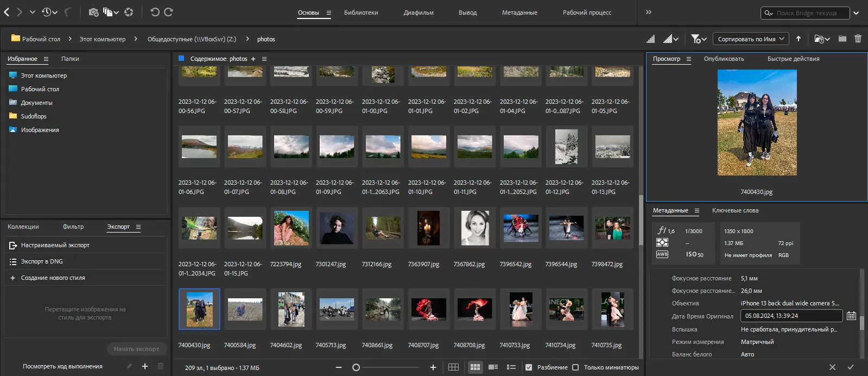Click the thumbnail size slider handle
Image resolution: width=868 pixels, height=376 pixels.
(x=356, y=367)
